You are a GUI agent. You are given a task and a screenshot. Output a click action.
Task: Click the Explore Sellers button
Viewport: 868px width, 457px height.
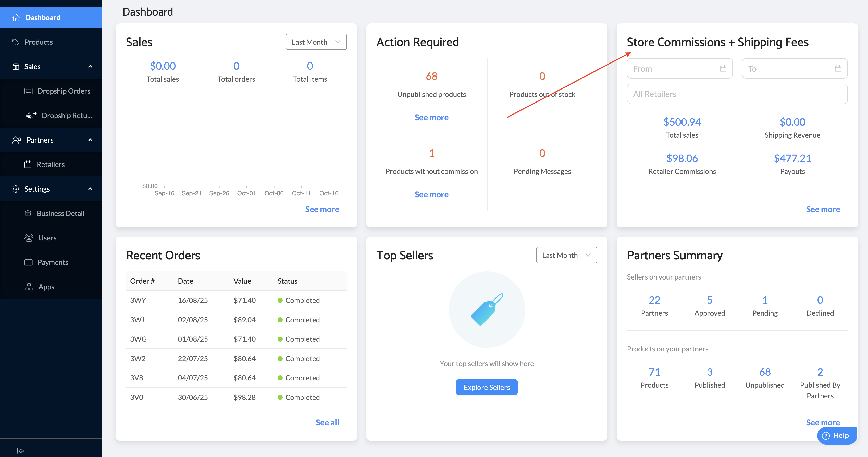[x=486, y=387]
